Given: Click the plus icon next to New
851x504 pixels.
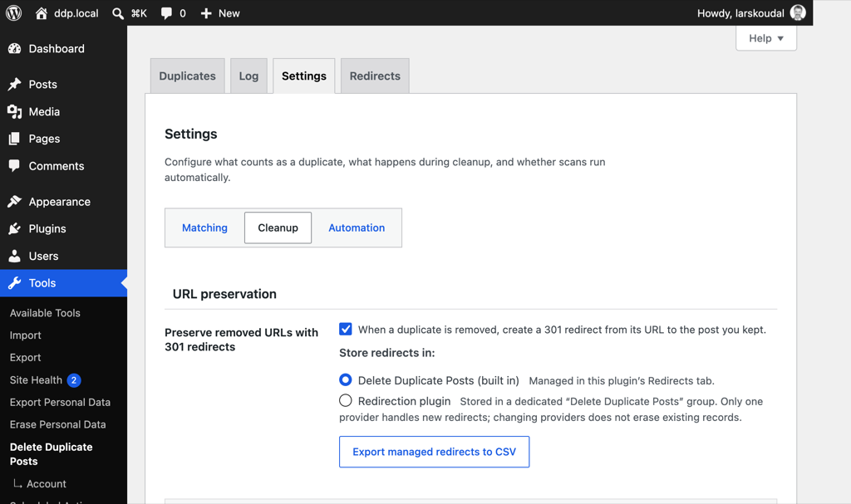Looking at the screenshot, I should (206, 13).
